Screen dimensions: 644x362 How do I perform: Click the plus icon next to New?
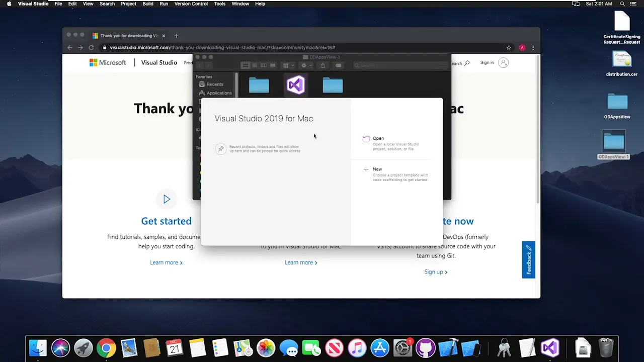pyautogui.click(x=366, y=169)
